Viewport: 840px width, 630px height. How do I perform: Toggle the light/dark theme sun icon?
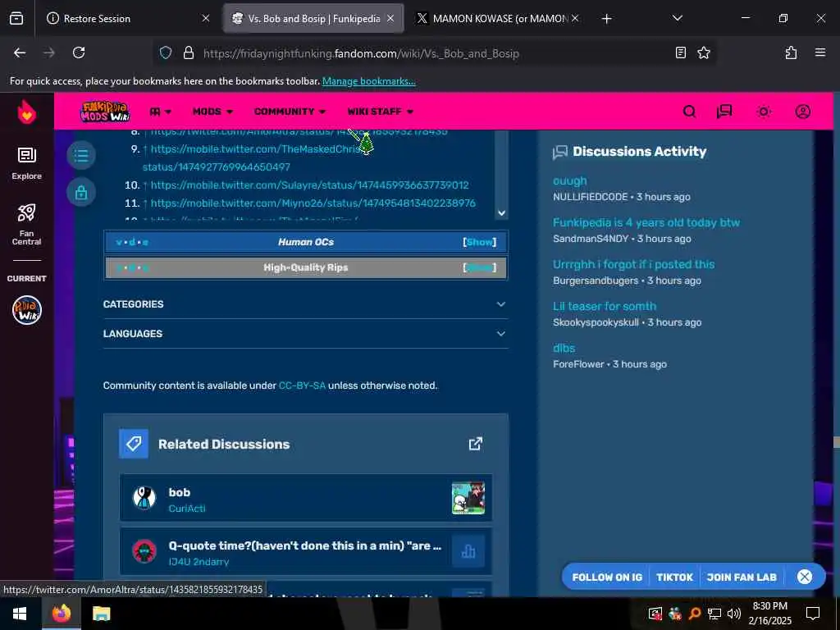coord(764,112)
